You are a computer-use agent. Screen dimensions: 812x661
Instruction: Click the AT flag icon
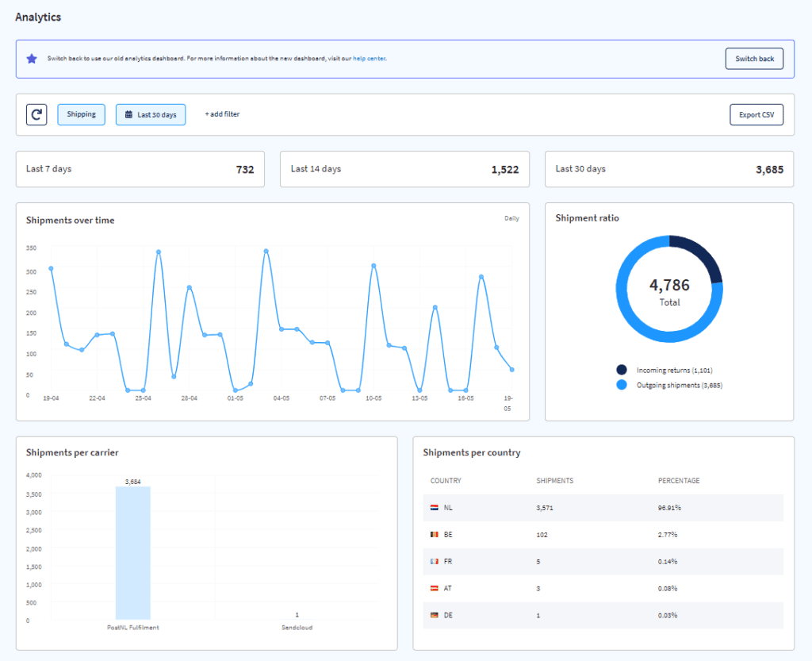click(435, 588)
